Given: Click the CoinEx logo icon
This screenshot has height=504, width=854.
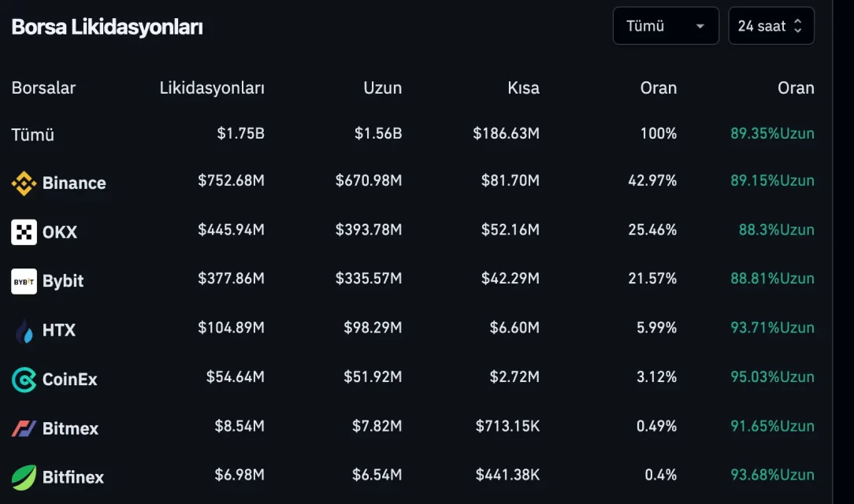Looking at the screenshot, I should (x=24, y=380).
